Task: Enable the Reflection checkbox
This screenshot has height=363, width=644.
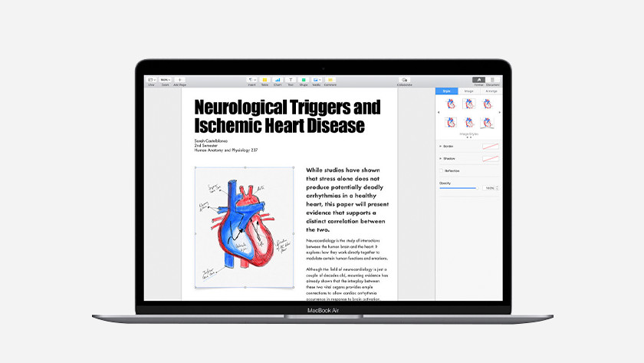Action: pos(441,170)
